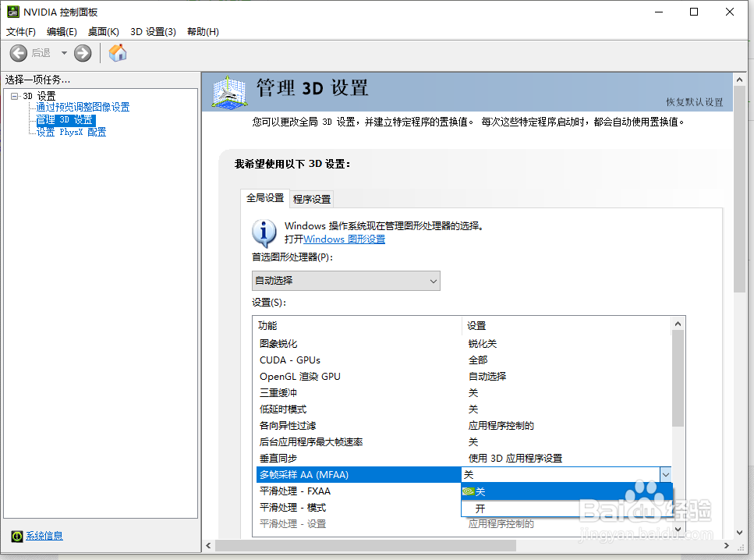
Task: Click the system information icon at bottom-left
Action: [17, 536]
